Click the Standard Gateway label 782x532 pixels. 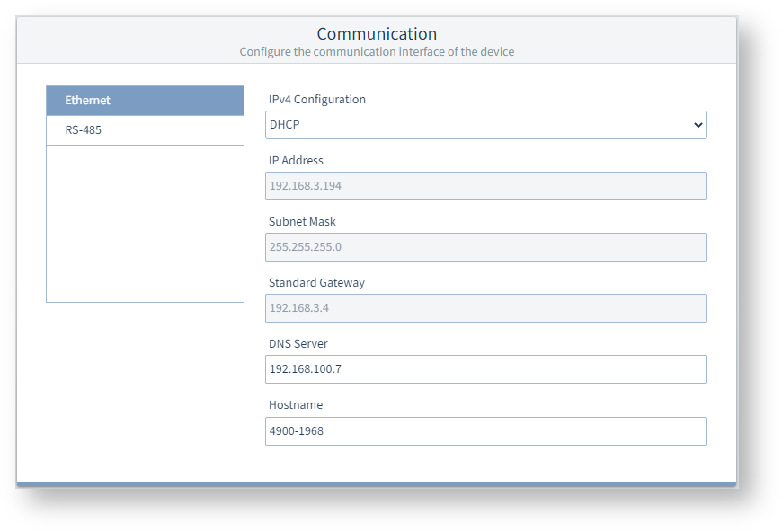[316, 282]
